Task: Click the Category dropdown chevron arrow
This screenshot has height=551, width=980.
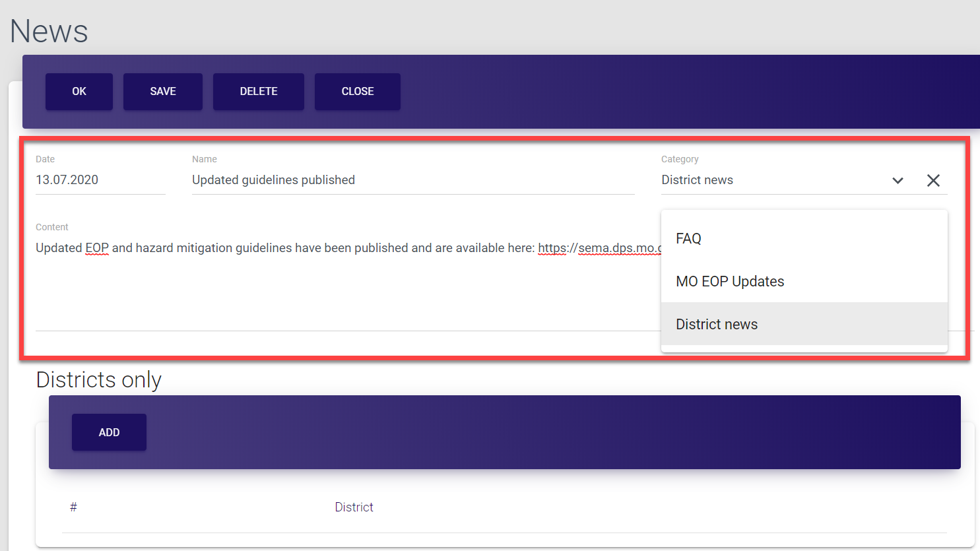Action: coord(898,181)
